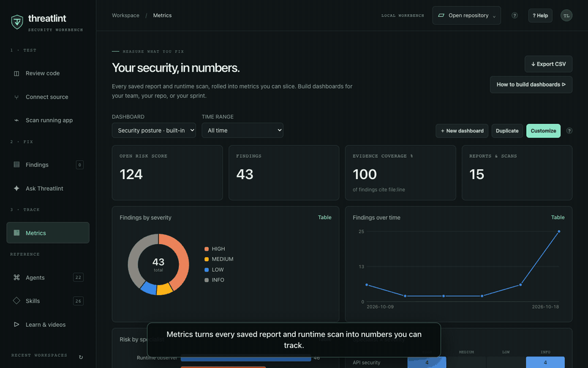Open Learn & videos
This screenshot has height=368, width=588.
48,324
